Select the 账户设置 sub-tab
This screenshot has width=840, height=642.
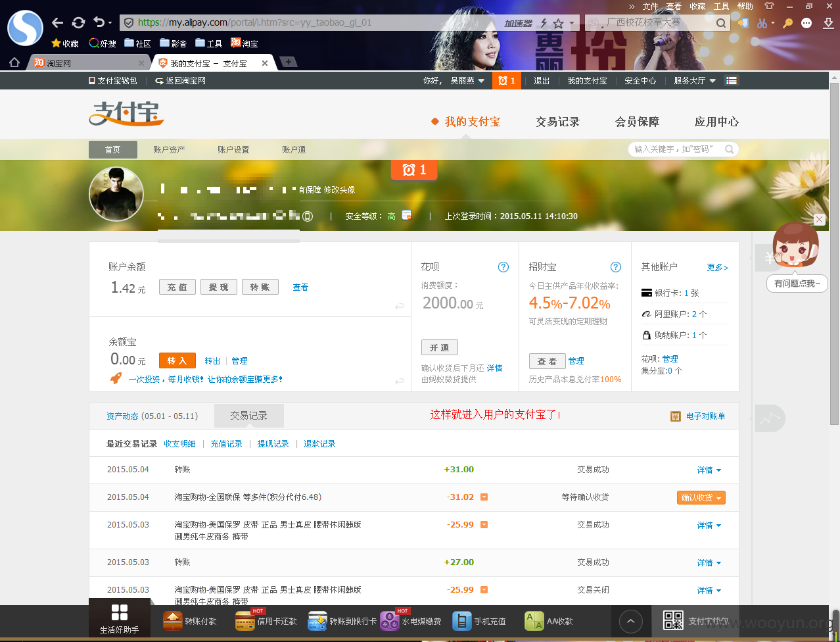coord(233,149)
